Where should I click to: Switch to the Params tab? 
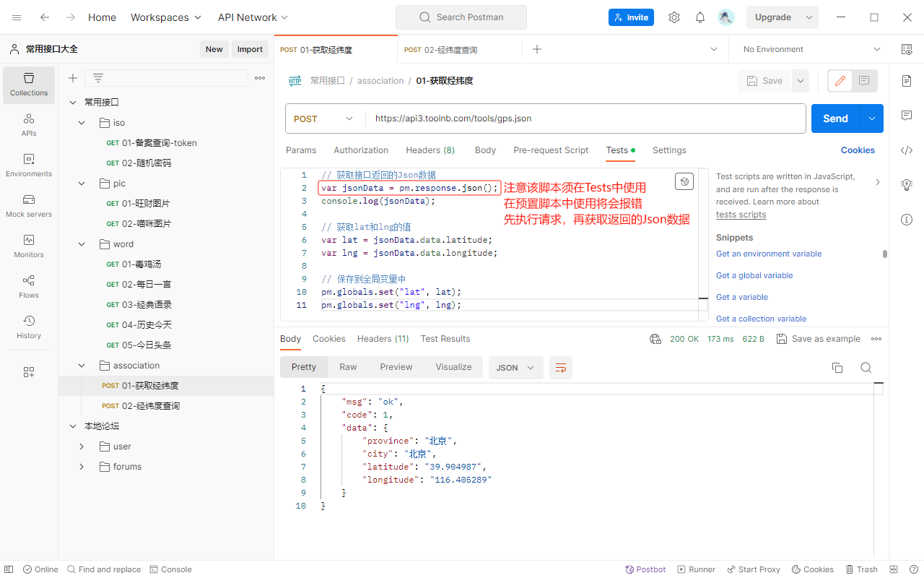301,150
